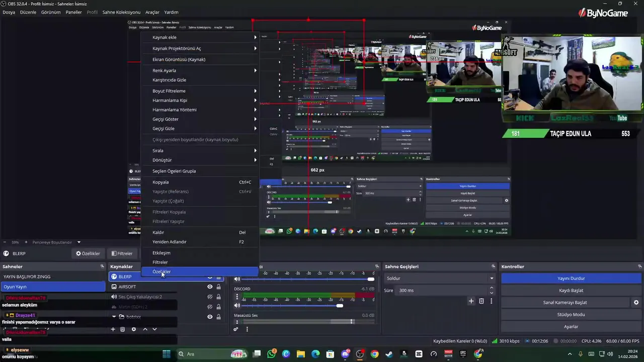Expand Dönüştür submenu
The image size is (644, 362).
tap(200, 160)
